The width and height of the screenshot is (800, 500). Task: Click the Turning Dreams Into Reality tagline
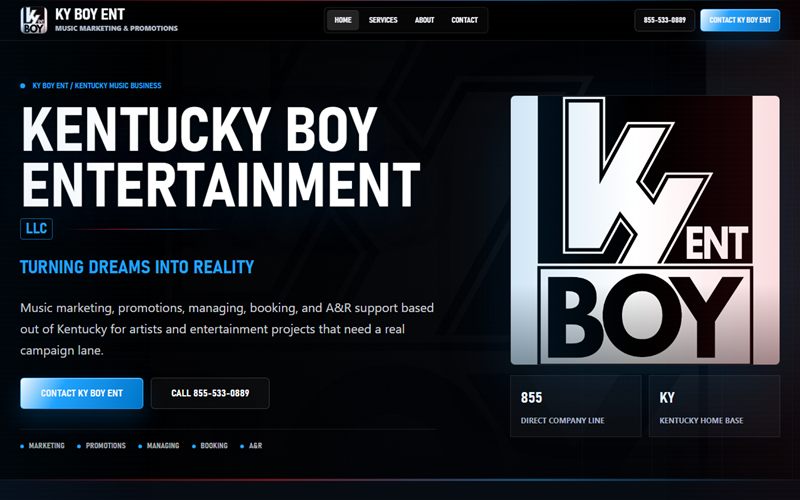(x=137, y=267)
